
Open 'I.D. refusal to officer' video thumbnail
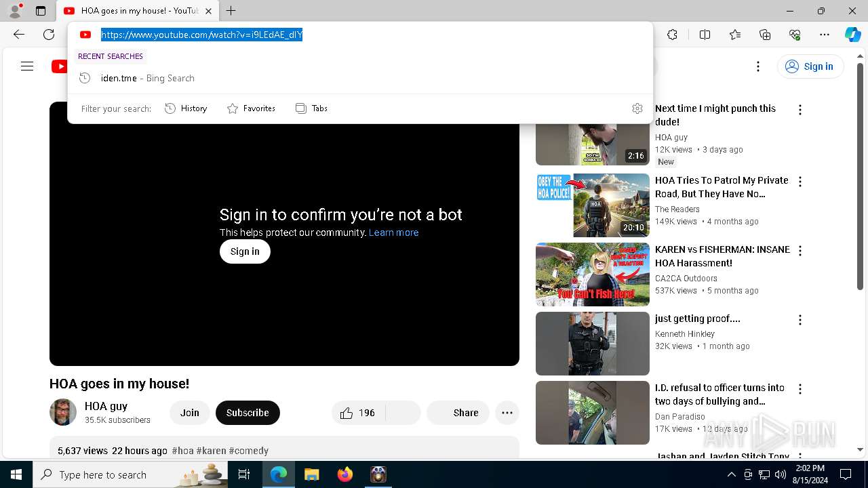[593, 413]
